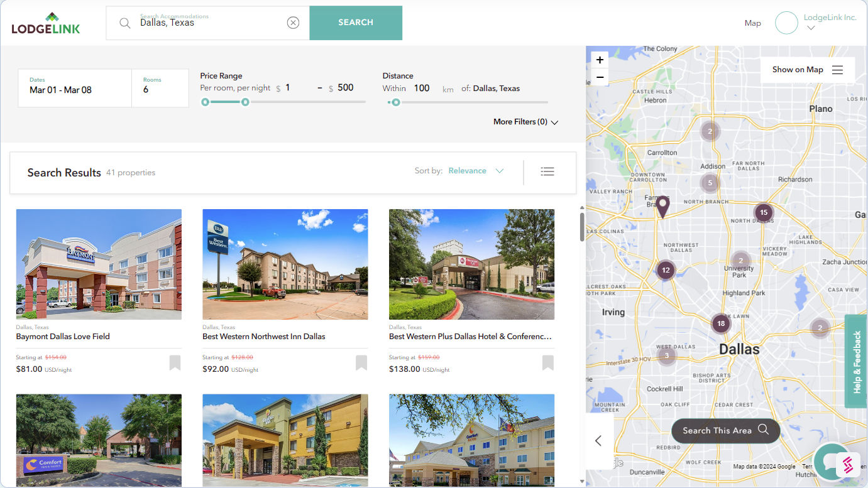Click Best Western Plus Dallas Hotel title
Image resolution: width=868 pixels, height=488 pixels.
[x=471, y=337]
